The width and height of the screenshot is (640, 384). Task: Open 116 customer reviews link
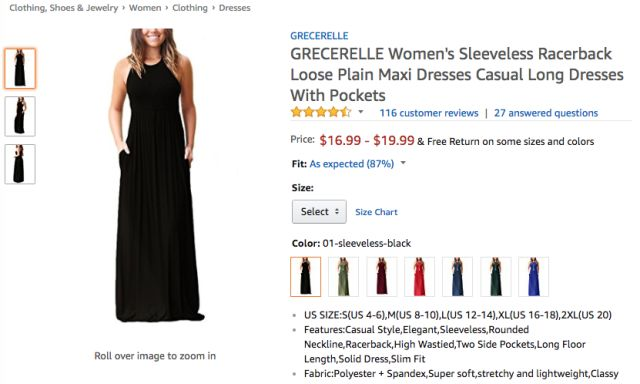click(429, 113)
